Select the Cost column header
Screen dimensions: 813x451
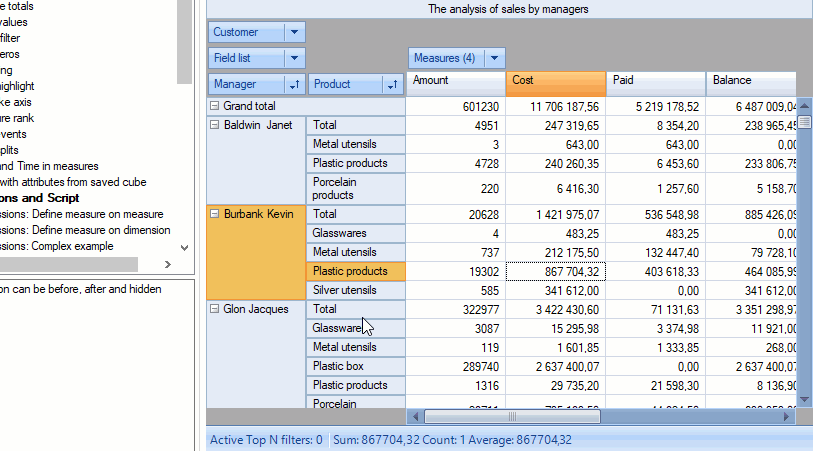click(555, 81)
